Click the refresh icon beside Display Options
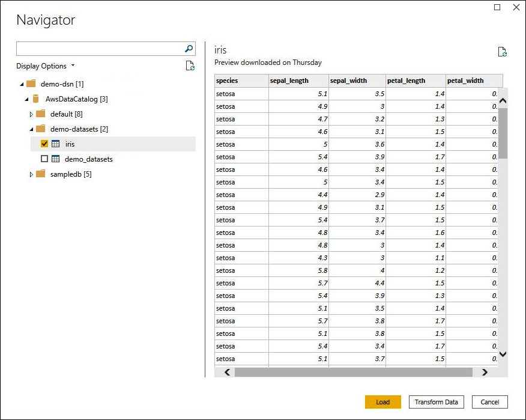The height and width of the screenshot is (420, 526). tap(191, 66)
